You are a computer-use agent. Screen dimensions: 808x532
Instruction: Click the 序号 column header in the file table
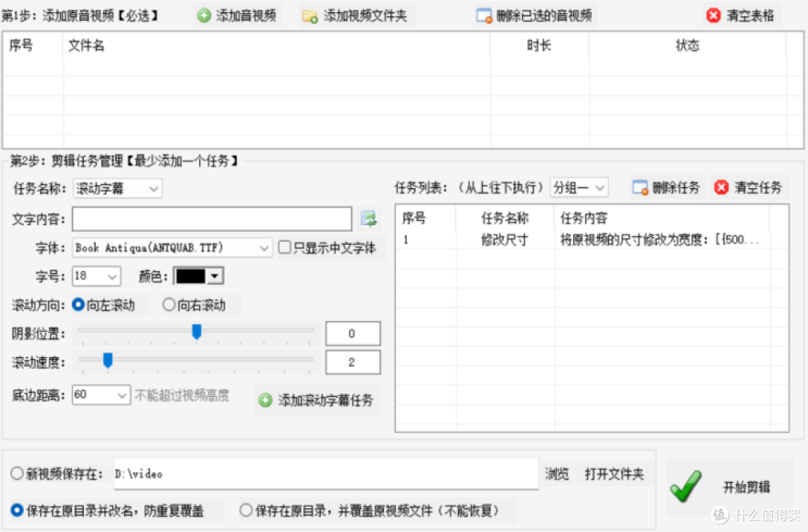(21, 46)
